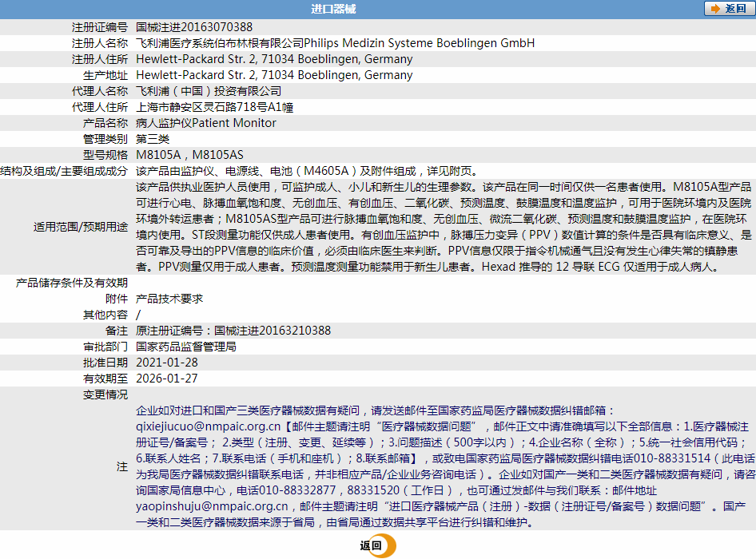
Task: Click the round orange 返回 button below the notes
Action: tap(378, 545)
